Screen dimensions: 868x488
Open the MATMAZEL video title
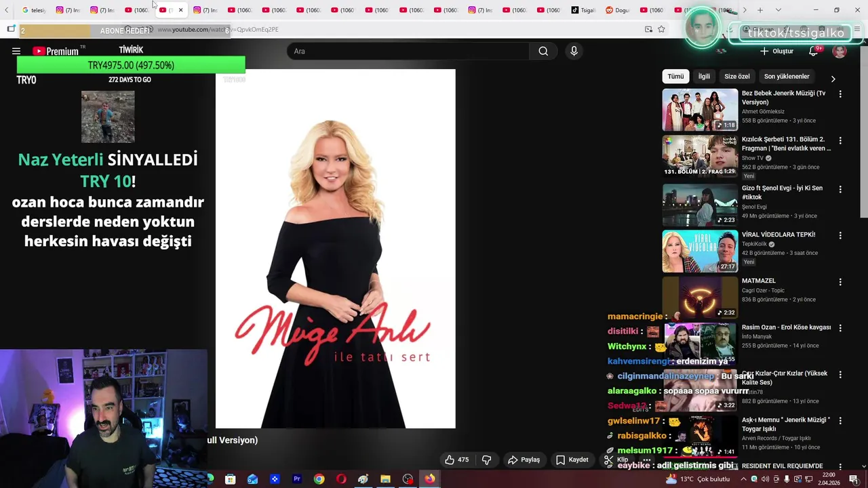click(759, 281)
